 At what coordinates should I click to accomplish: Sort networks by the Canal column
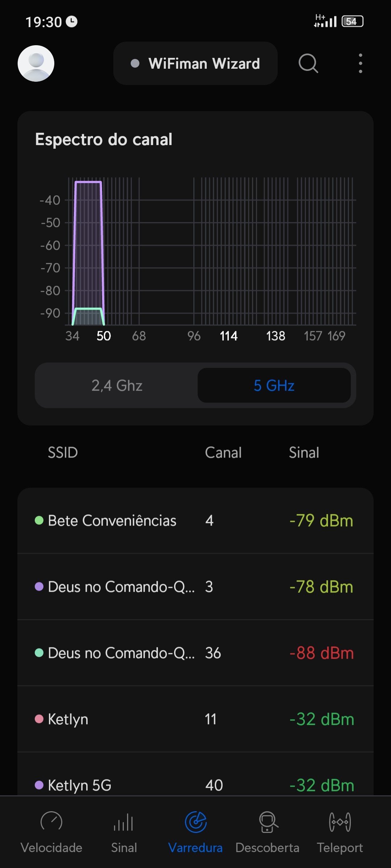point(223,452)
